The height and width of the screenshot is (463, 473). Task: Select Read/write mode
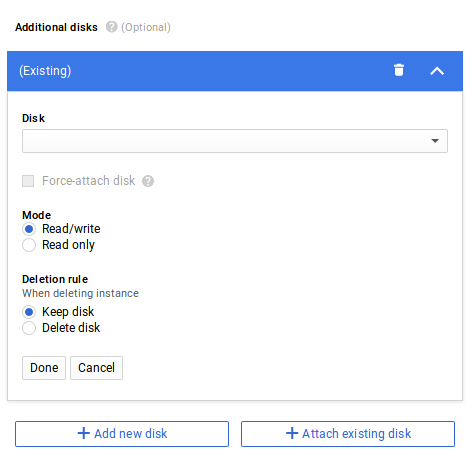[x=29, y=229]
